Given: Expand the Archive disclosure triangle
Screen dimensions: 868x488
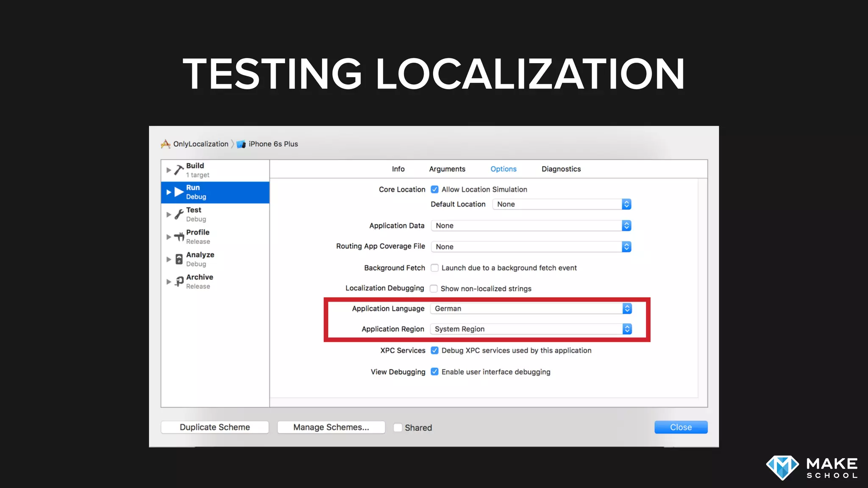Looking at the screenshot, I should 169,281.
